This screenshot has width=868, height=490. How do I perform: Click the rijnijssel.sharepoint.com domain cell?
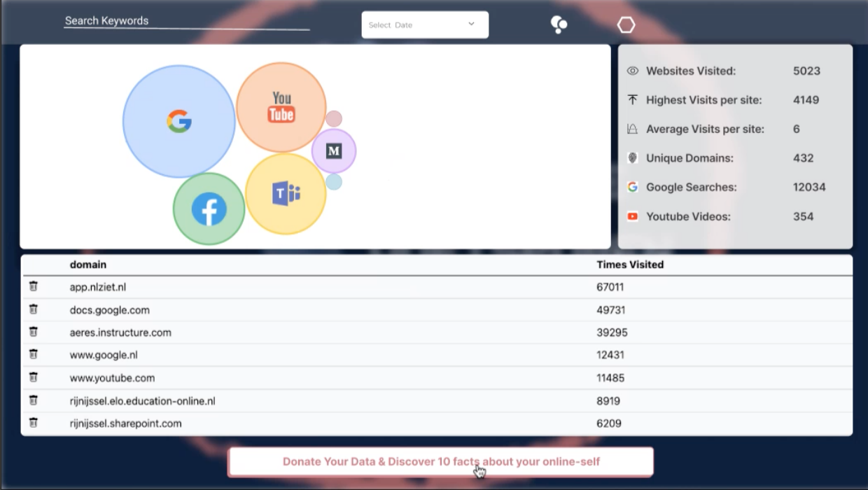(126, 423)
